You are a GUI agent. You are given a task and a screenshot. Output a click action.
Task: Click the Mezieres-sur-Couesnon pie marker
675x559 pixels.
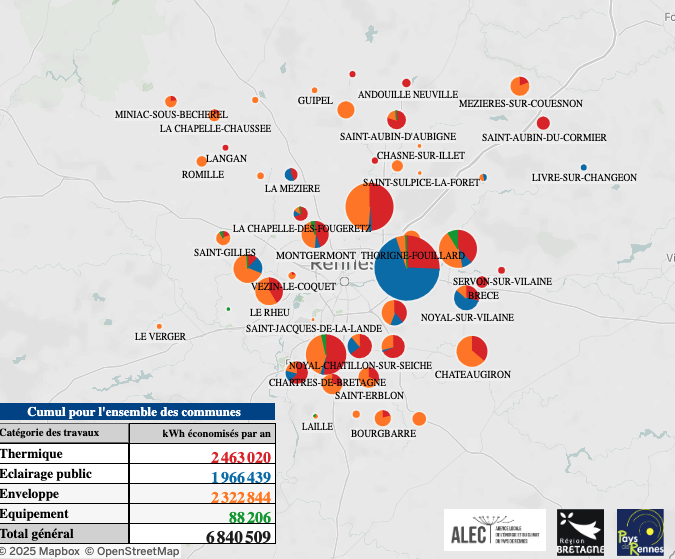point(519,86)
